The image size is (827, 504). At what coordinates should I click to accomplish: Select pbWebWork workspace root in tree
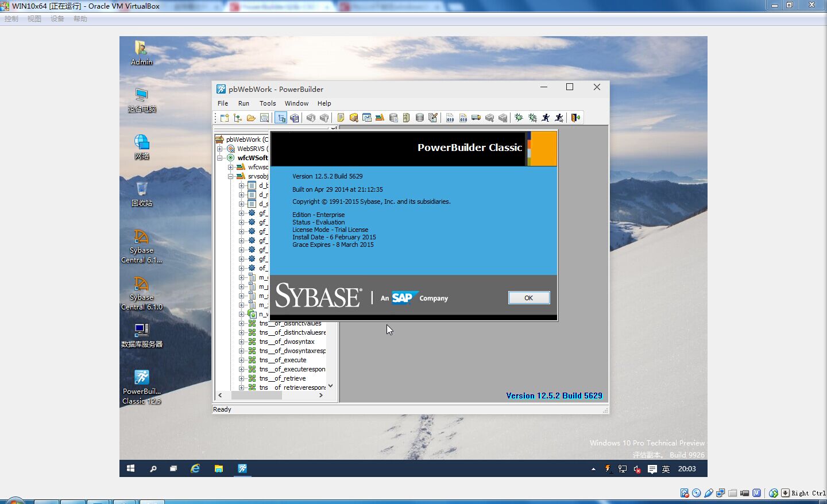tap(242, 139)
